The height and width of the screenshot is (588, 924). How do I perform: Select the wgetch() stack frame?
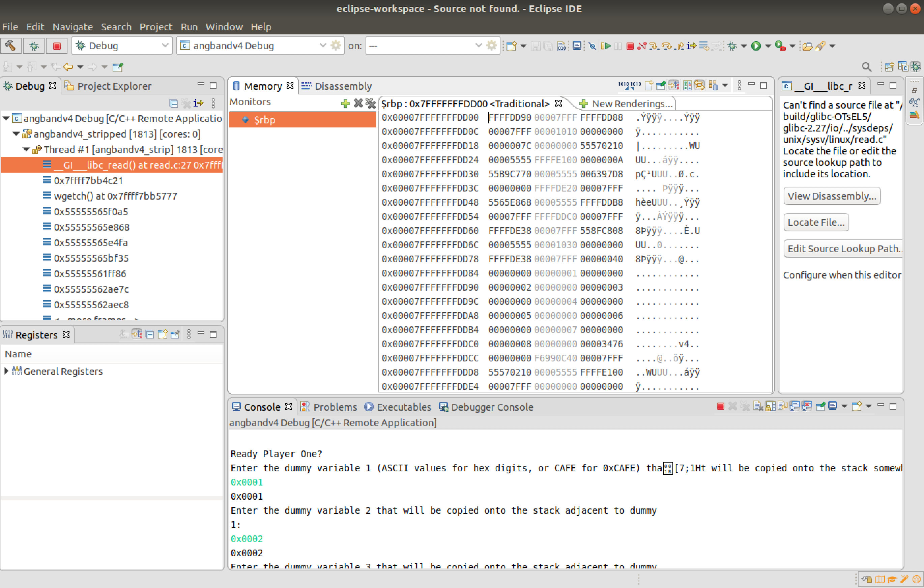coord(115,196)
